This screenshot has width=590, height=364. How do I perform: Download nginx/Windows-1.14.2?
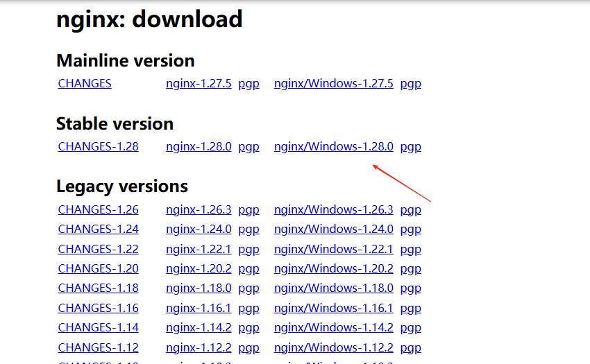coord(333,327)
